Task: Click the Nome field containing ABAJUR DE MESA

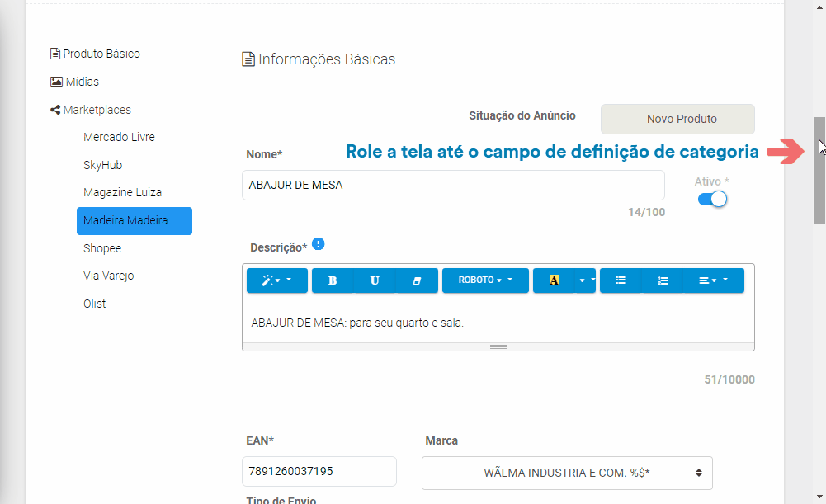Action: pyautogui.click(x=453, y=185)
